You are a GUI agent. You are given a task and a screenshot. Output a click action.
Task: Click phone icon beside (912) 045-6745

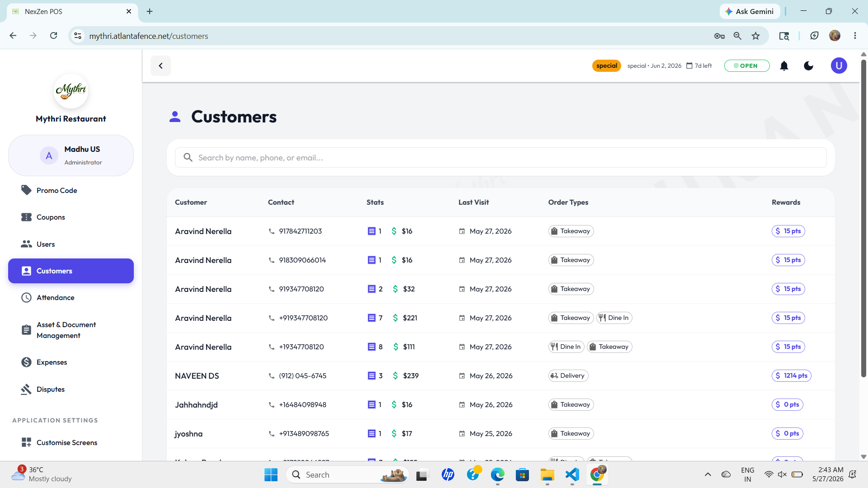[271, 376]
